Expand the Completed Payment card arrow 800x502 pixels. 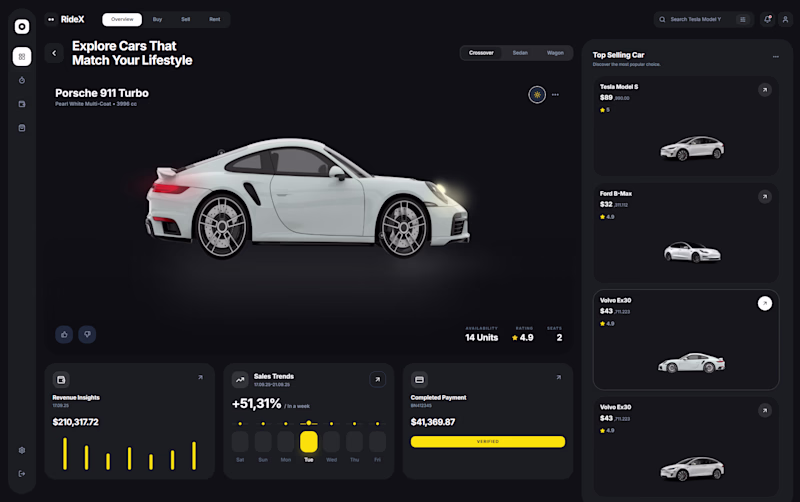(559, 378)
